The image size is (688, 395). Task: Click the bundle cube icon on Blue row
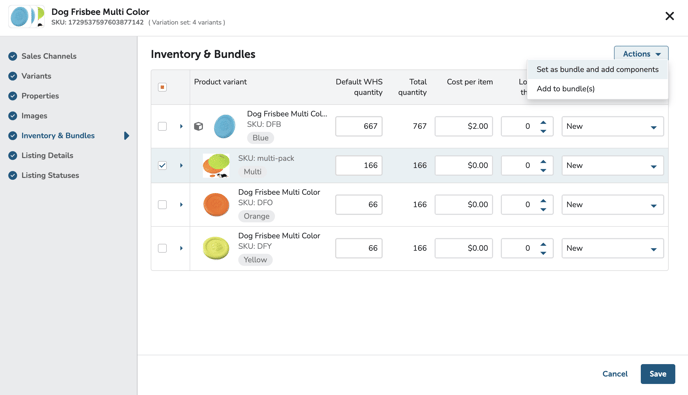[x=198, y=126]
